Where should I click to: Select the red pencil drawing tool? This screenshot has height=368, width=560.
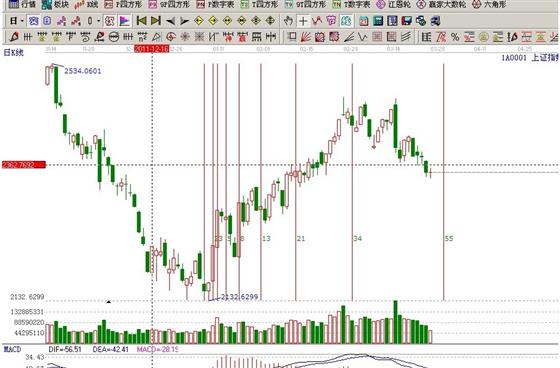(14, 36)
